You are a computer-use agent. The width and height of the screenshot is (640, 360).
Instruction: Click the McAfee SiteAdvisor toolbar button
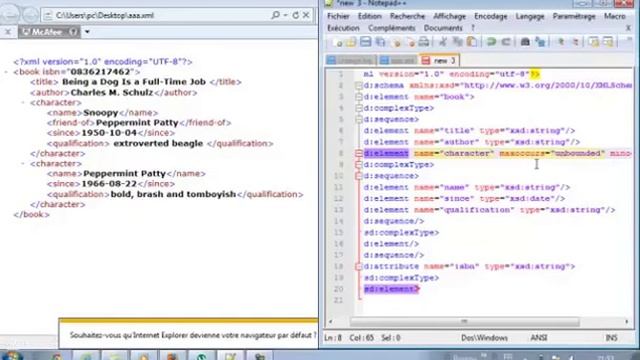pos(49,31)
